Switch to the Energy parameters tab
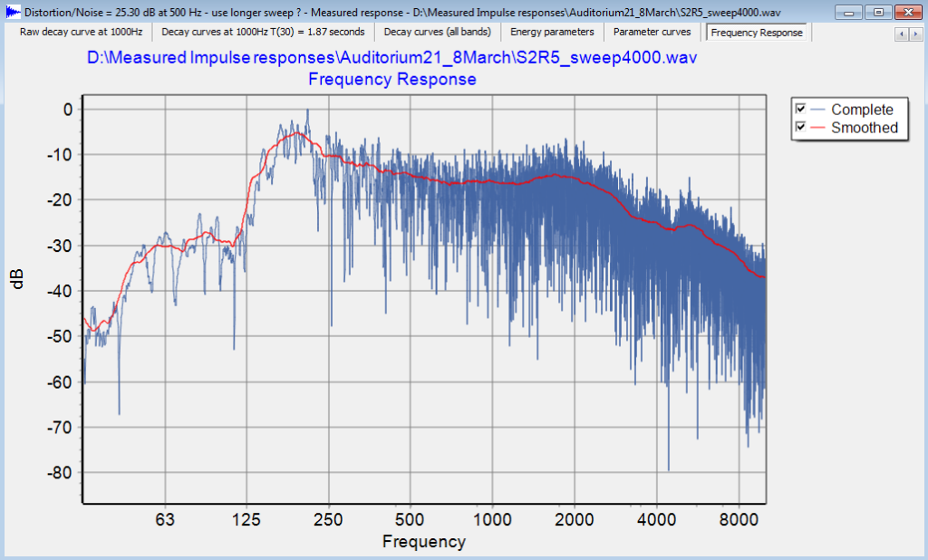 (552, 32)
